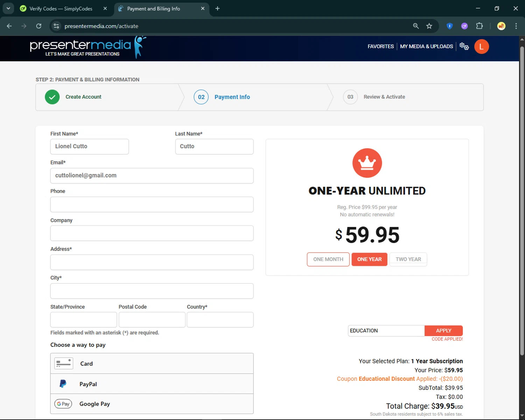Close the Verify Codes tab

[105, 8]
